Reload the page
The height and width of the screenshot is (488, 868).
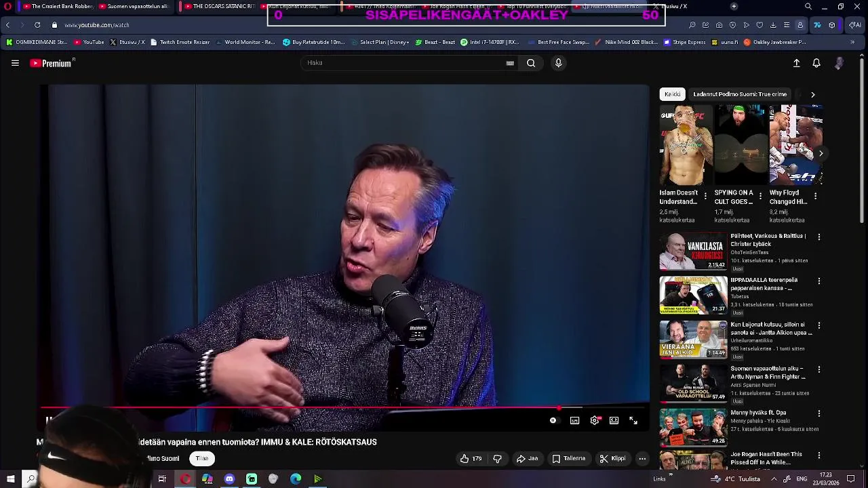click(x=37, y=25)
